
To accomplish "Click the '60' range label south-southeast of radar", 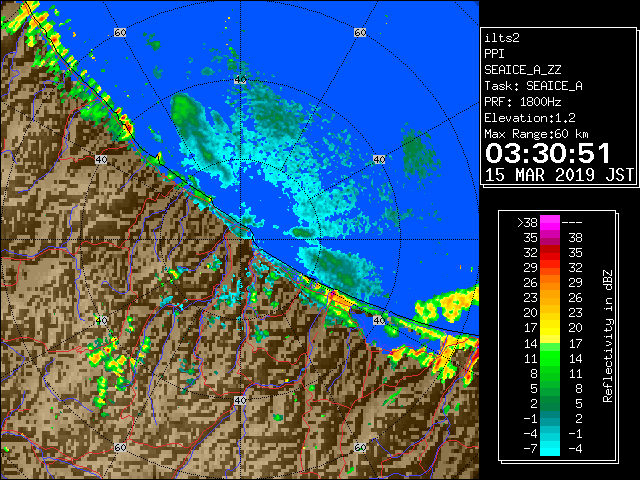I will click(x=360, y=447).
